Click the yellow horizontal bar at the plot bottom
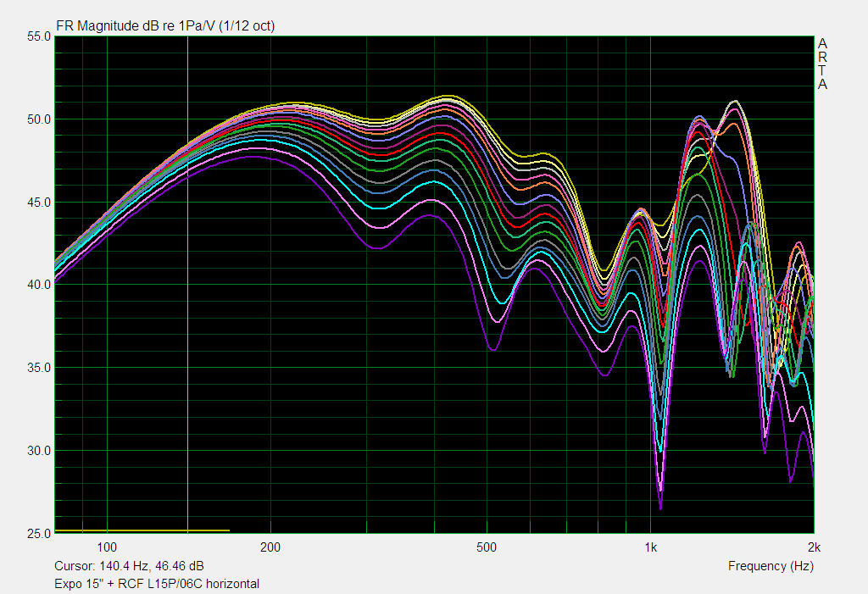Screen dimensions: 868x594 tap(142, 530)
